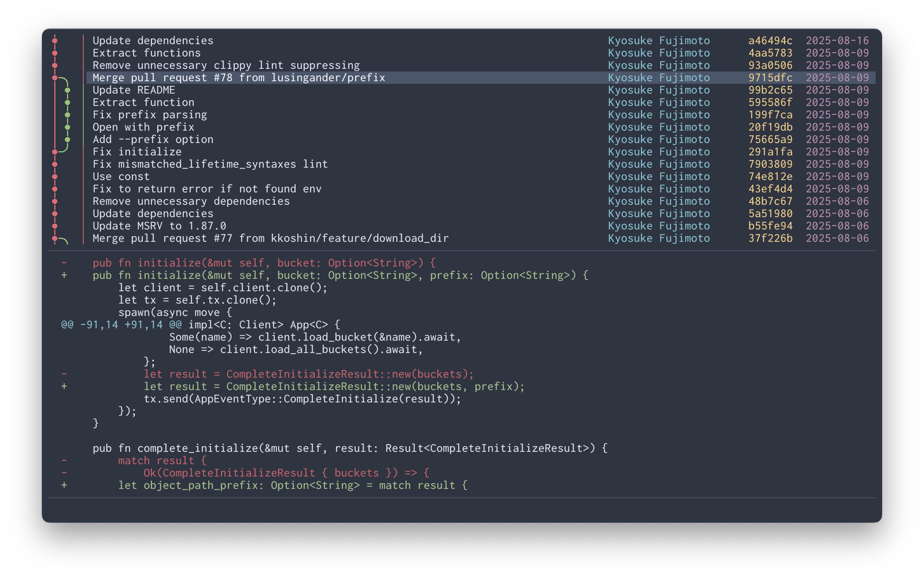
Task: Click the date 2025-08-16 on the first commit
Action: pyautogui.click(x=837, y=40)
